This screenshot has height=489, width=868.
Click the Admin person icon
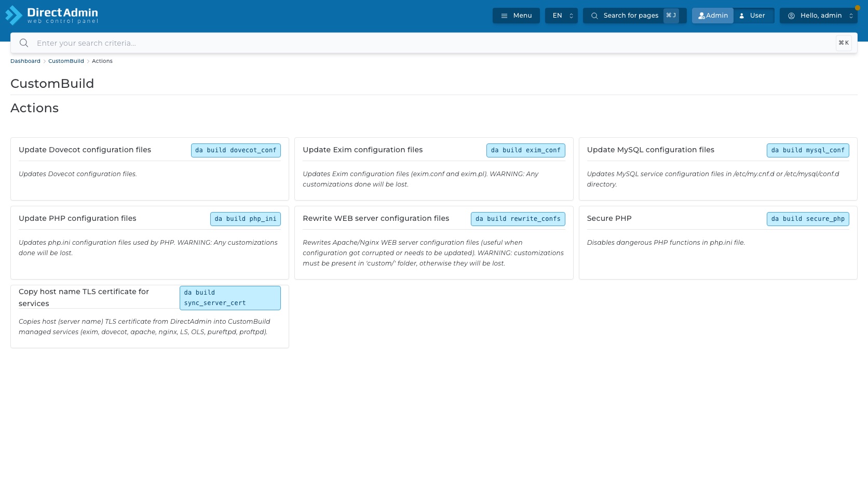(701, 16)
